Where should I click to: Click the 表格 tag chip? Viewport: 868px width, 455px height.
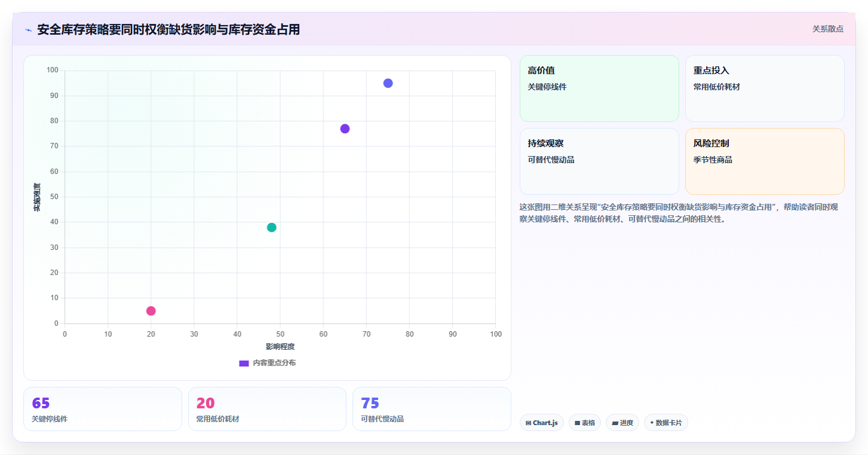pos(585,423)
